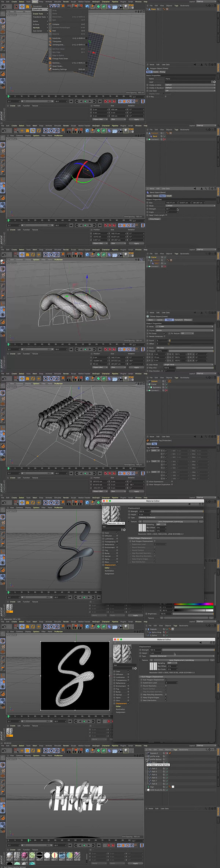Open Type Intensity (Centered) dropdown, Height 5 cm editor
The height and width of the screenshot is (868, 220).
coord(170,517)
